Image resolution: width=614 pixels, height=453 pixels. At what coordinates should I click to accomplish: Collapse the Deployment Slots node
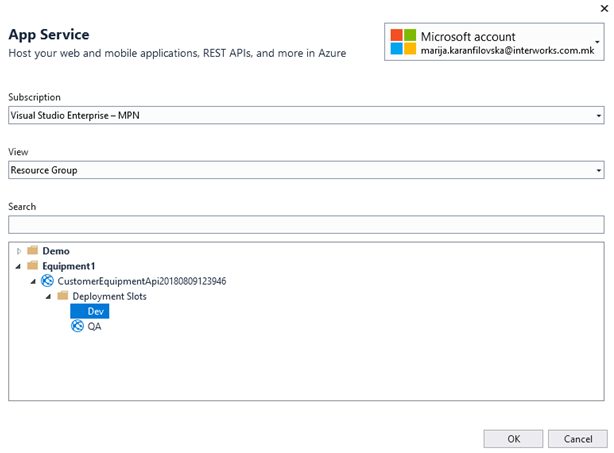coord(48,296)
